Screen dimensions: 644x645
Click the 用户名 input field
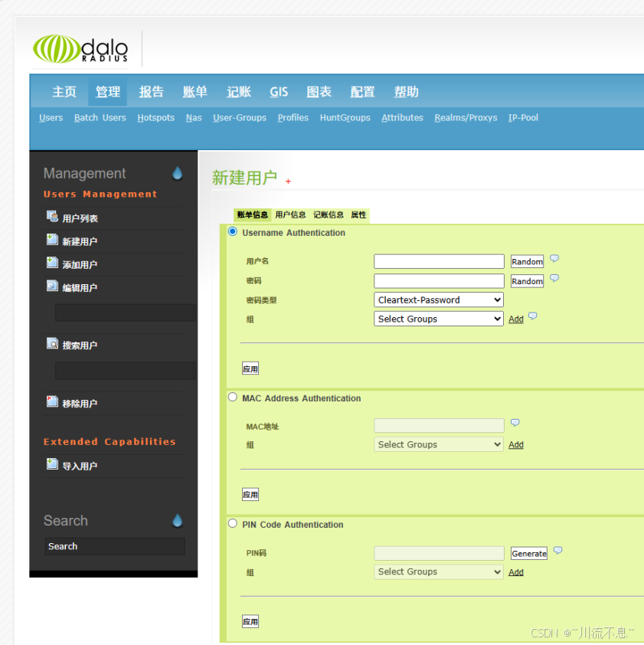(440, 261)
